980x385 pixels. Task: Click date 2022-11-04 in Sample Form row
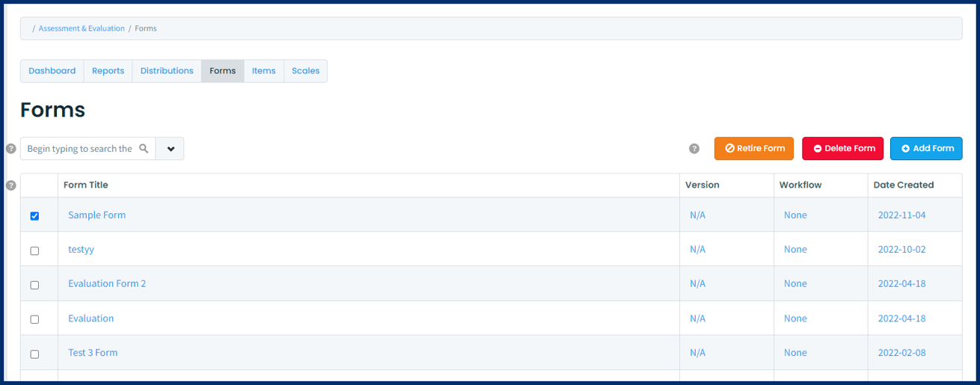point(901,215)
